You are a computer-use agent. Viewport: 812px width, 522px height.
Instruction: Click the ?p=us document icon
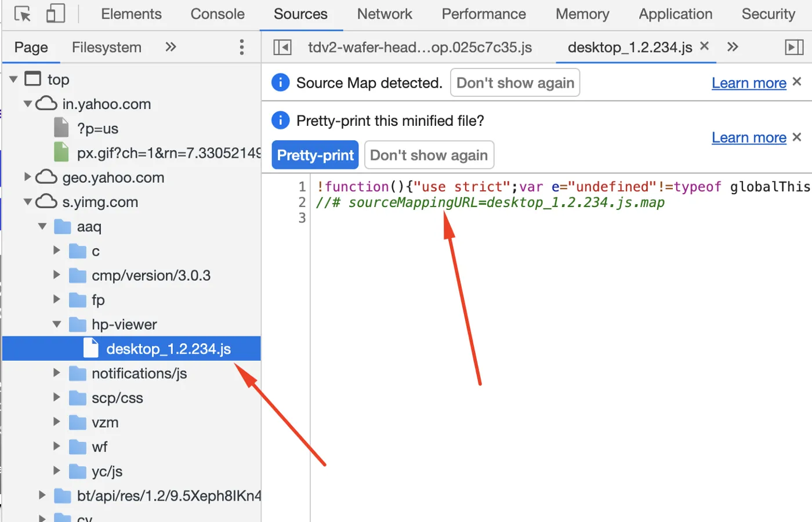click(61, 128)
